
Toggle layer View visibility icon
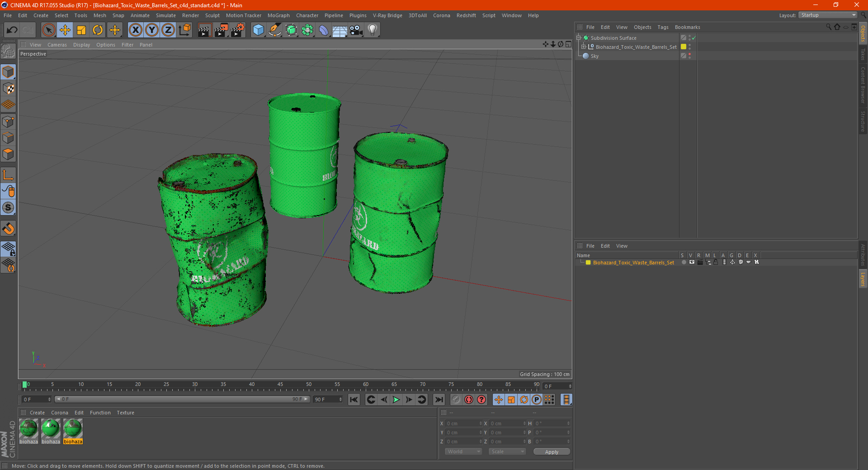pos(692,262)
